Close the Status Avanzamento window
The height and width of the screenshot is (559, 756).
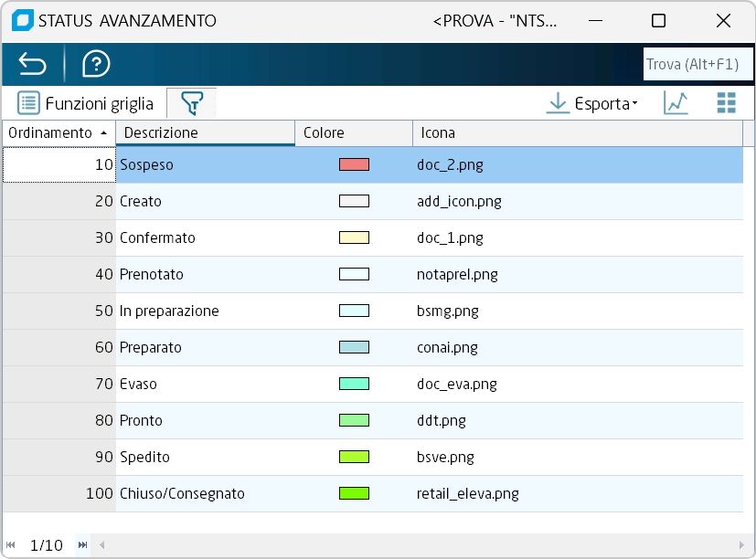coord(723,21)
